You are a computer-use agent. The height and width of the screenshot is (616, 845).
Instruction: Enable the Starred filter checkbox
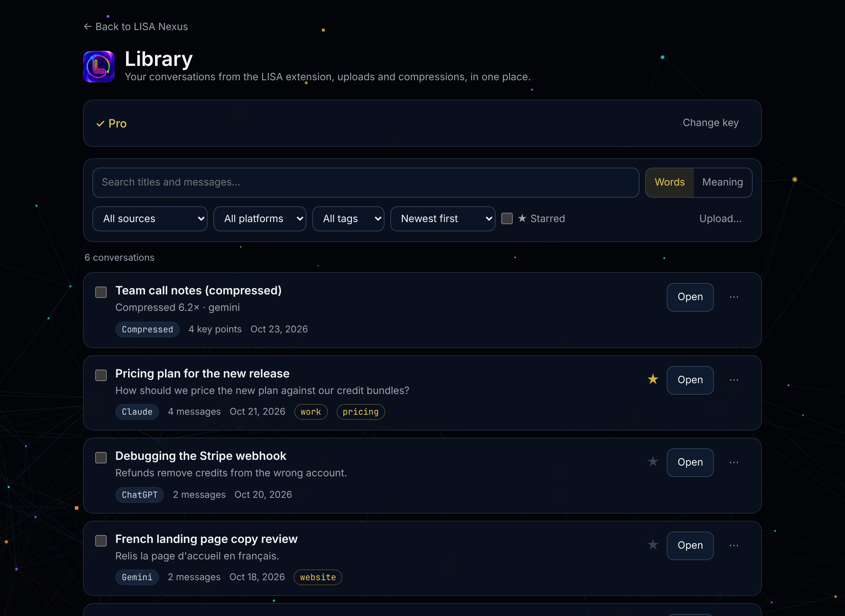pyautogui.click(x=507, y=218)
